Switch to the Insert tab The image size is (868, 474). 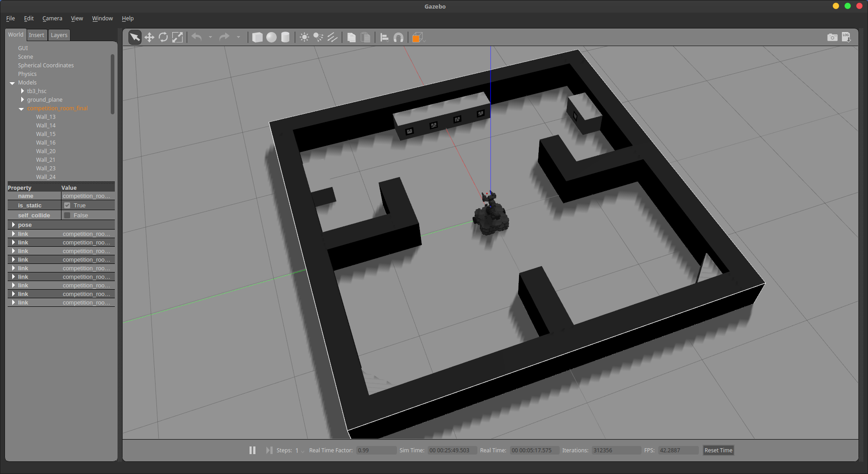(37, 35)
